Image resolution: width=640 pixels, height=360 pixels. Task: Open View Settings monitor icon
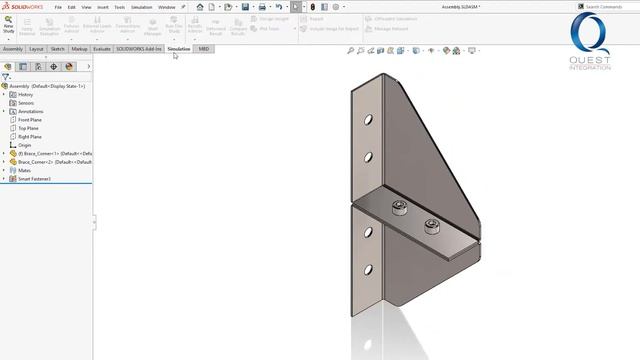[472, 51]
